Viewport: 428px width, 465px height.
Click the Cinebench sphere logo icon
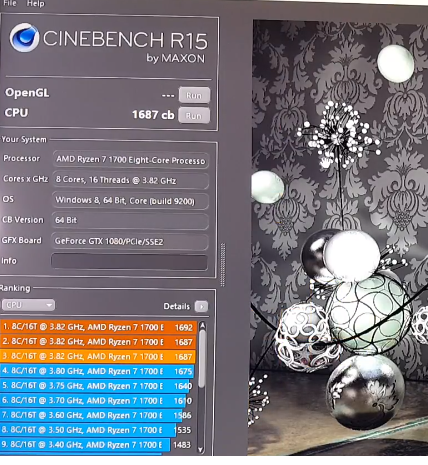click(x=24, y=37)
